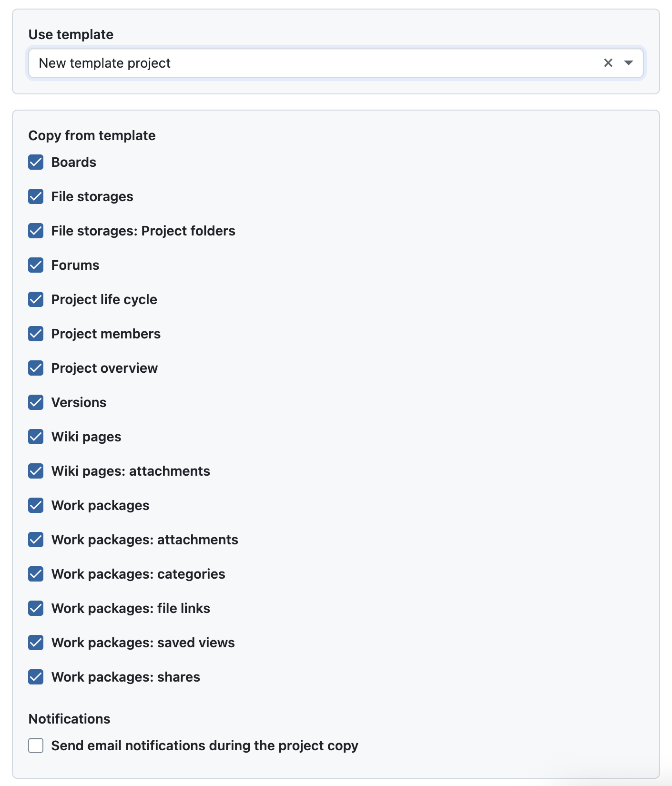Uncheck Work packages: attachments
The height and width of the screenshot is (786, 672).
tap(36, 540)
